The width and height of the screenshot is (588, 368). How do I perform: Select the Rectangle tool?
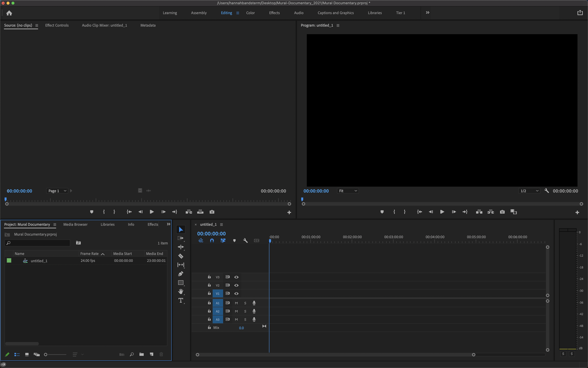(x=181, y=283)
